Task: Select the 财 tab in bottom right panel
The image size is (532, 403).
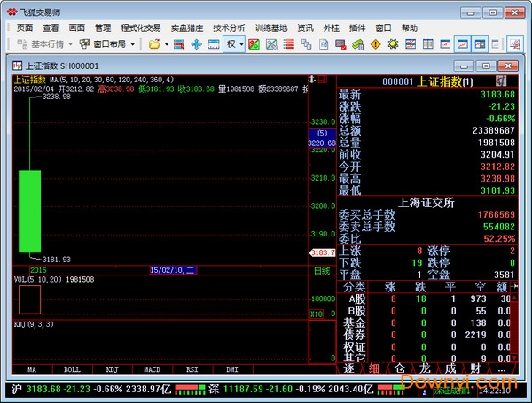Action: pos(475,368)
